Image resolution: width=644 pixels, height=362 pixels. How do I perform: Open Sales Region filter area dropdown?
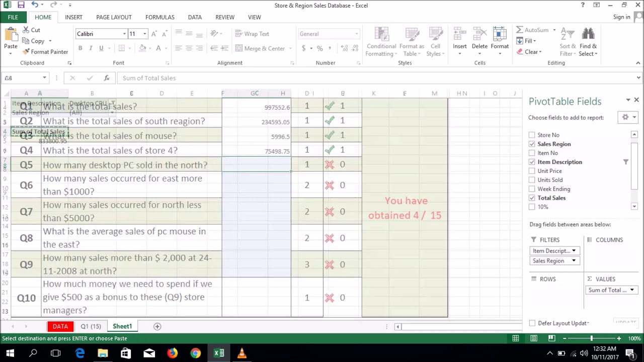[574, 261]
